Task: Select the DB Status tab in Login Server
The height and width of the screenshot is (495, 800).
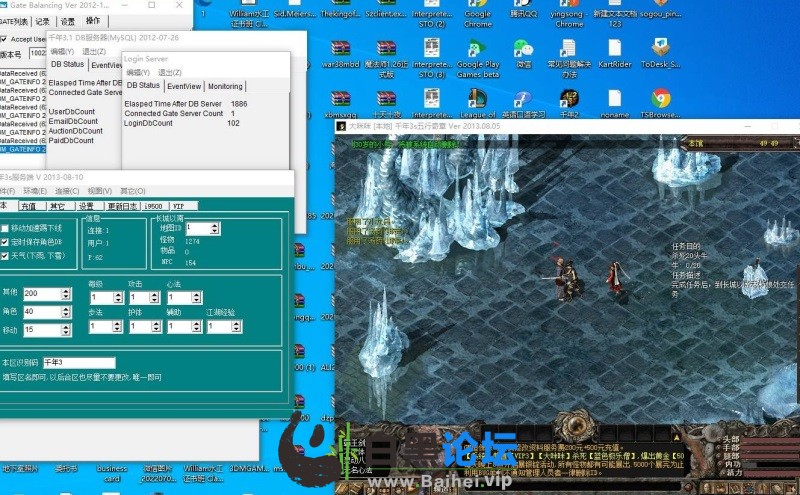Action: (x=143, y=85)
